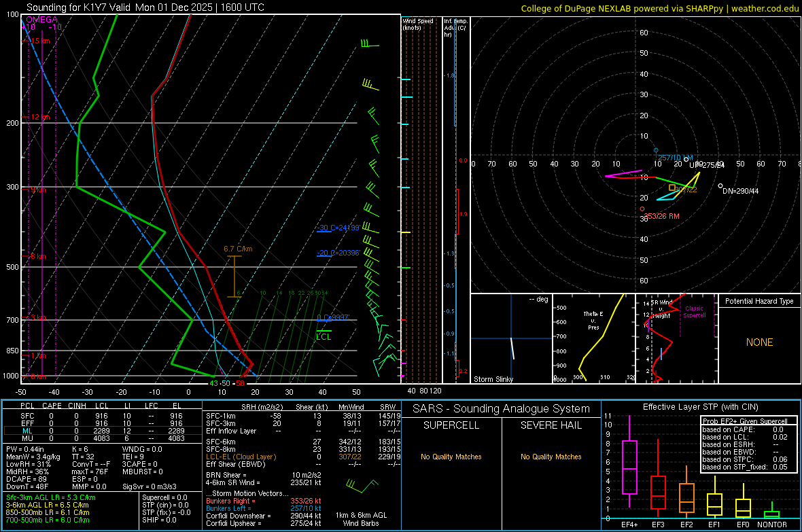Click the SFC-1km shear row
Screen dimensions: 802x532
(x=303, y=416)
